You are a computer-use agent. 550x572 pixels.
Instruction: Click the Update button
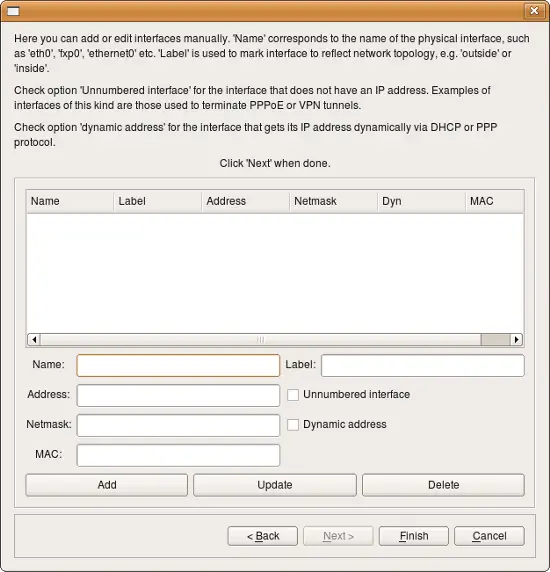[x=275, y=485]
